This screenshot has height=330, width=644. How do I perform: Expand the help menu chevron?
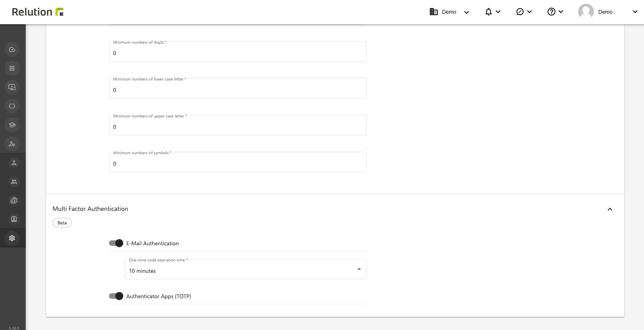pos(561,12)
